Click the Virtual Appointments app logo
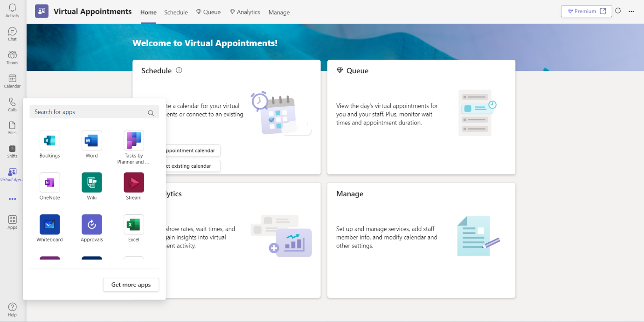 tap(42, 11)
